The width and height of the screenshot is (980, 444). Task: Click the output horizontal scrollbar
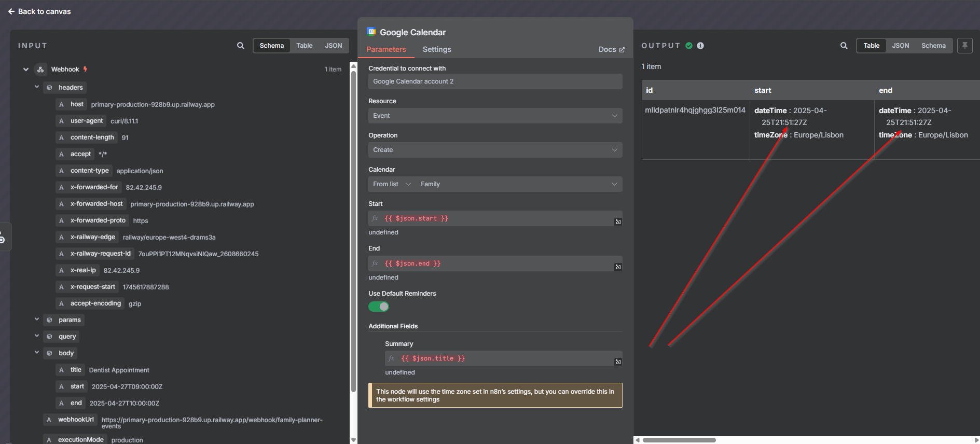pos(679,440)
